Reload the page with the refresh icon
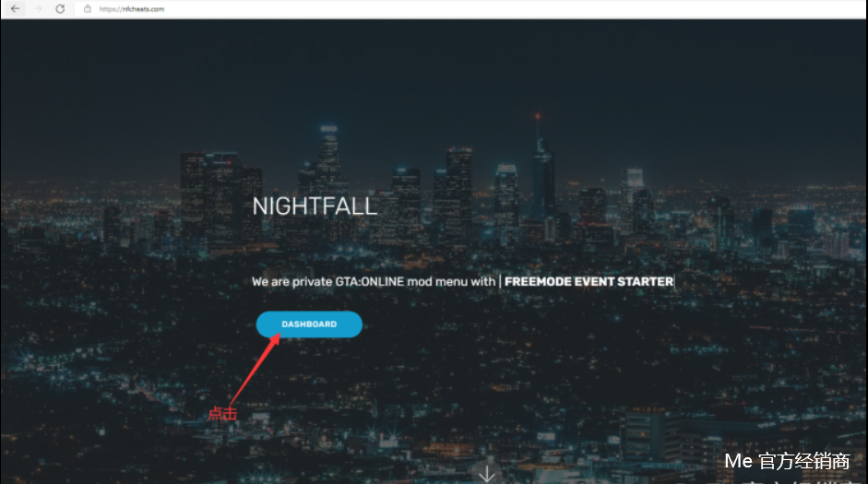 coord(60,9)
